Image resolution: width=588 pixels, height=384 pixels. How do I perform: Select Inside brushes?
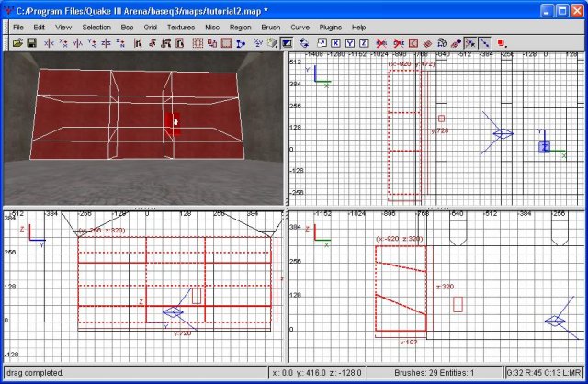(x=180, y=43)
